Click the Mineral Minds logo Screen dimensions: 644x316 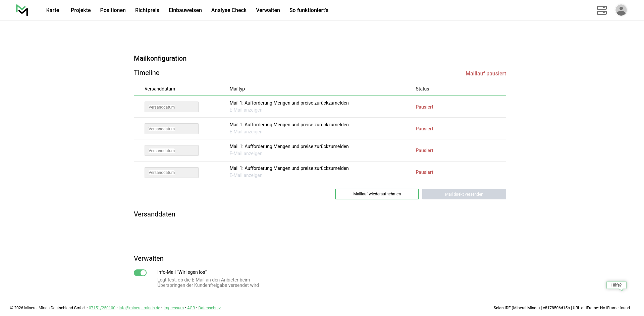pyautogui.click(x=22, y=10)
